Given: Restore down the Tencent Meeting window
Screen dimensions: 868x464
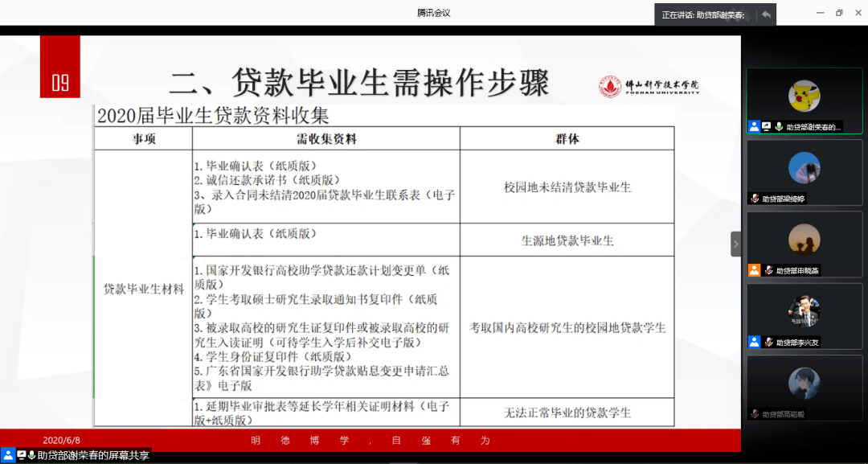Looking at the screenshot, I should [839, 13].
